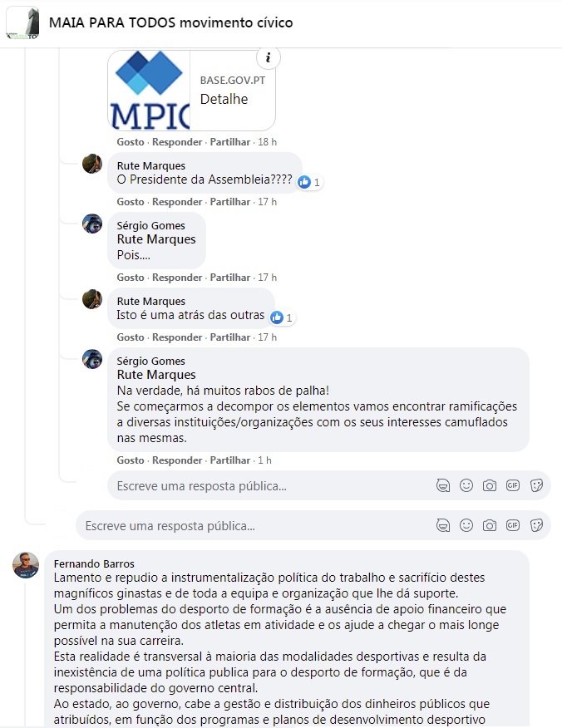Image resolution: width=562 pixels, height=728 pixels.
Task: Open the GIF picker in the nested reply box
Action: point(513,485)
